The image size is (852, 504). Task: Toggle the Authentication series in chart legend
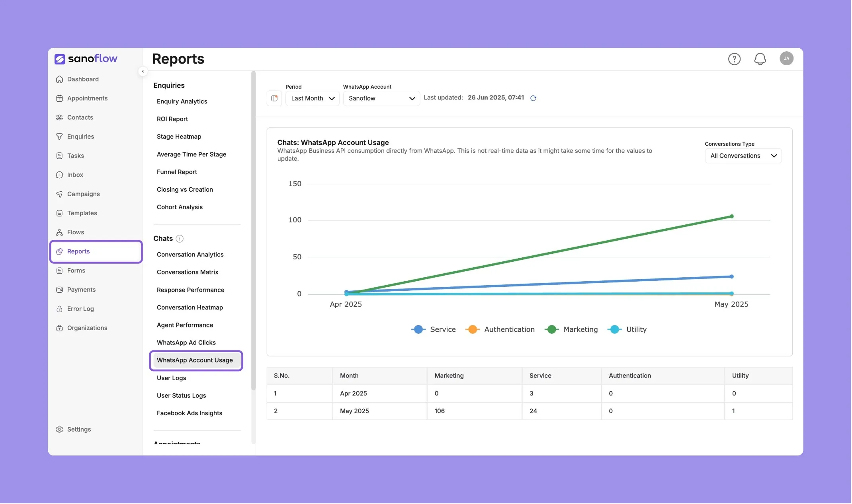point(500,330)
